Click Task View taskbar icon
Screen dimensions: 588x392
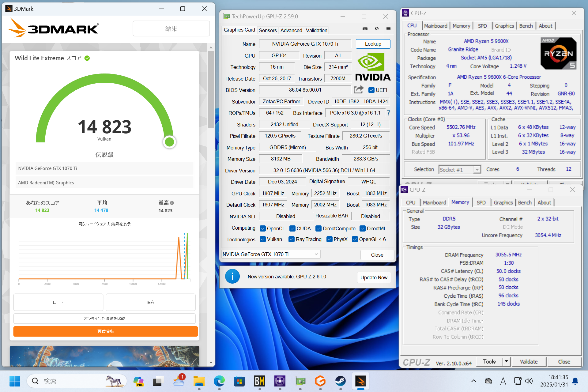coord(158,381)
